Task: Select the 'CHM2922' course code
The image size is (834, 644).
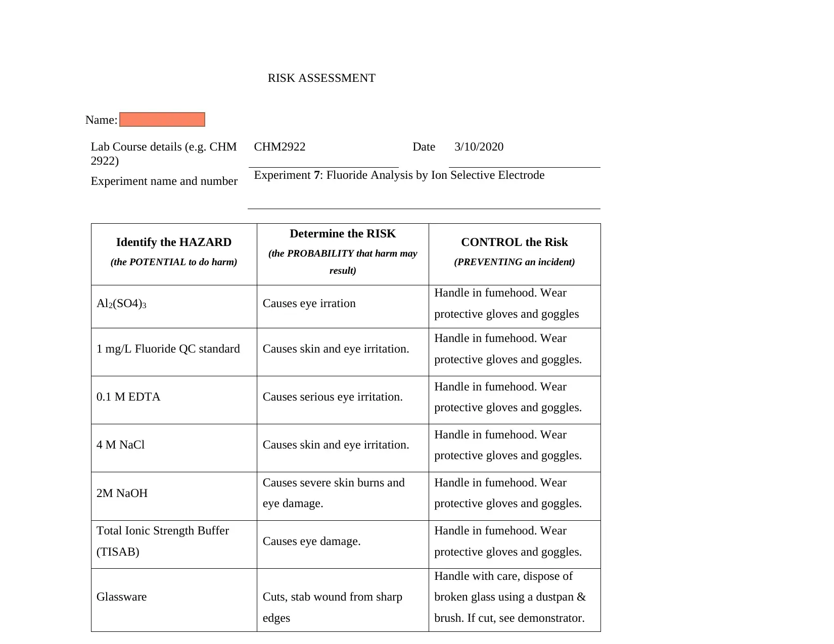Action: (280, 147)
